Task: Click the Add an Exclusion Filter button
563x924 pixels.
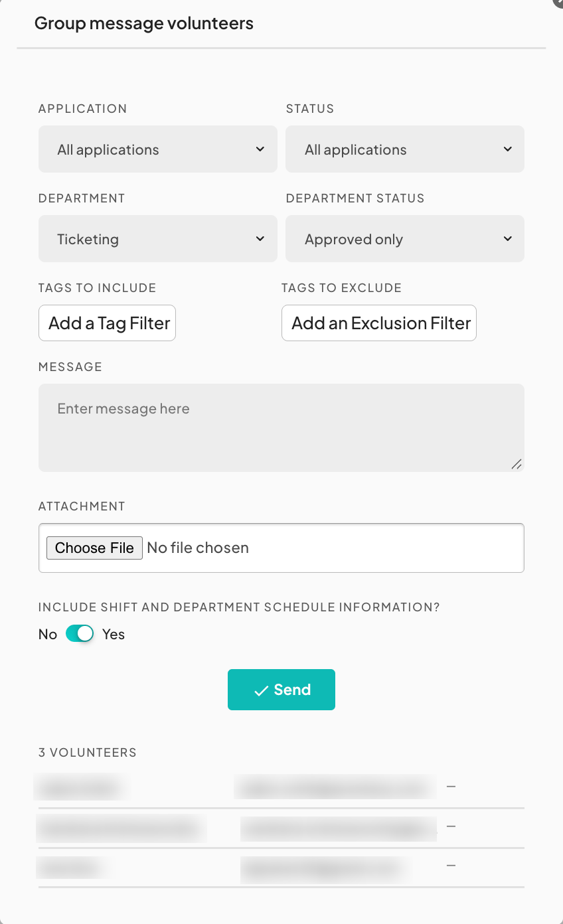Action: (x=379, y=323)
